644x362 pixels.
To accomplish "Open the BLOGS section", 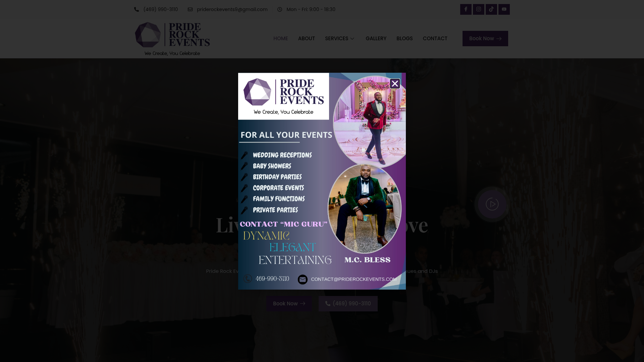I will click(x=405, y=38).
